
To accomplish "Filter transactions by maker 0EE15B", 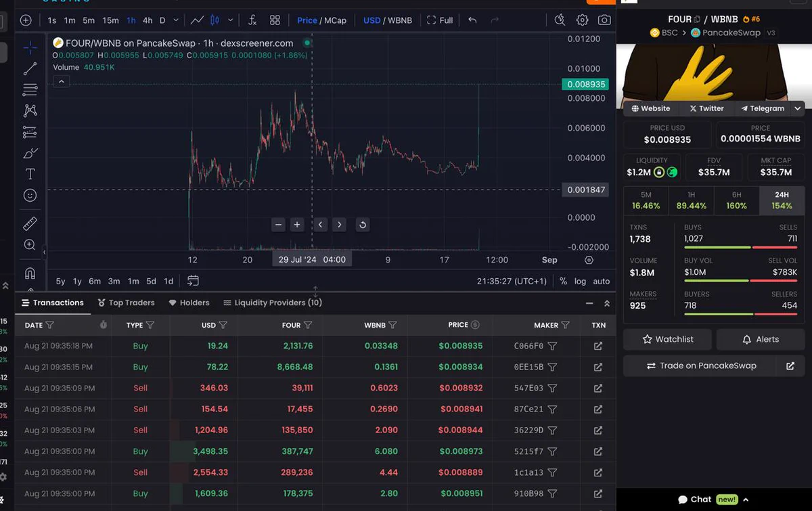I will tap(552, 367).
